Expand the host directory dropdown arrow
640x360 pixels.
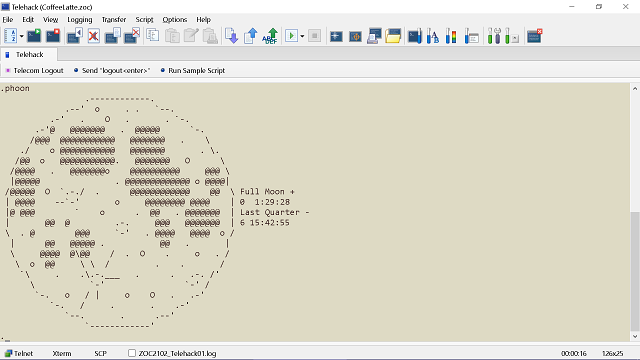tap(21, 36)
